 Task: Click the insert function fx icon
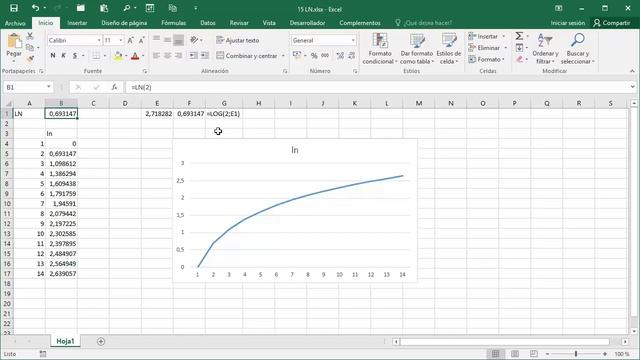click(x=114, y=87)
